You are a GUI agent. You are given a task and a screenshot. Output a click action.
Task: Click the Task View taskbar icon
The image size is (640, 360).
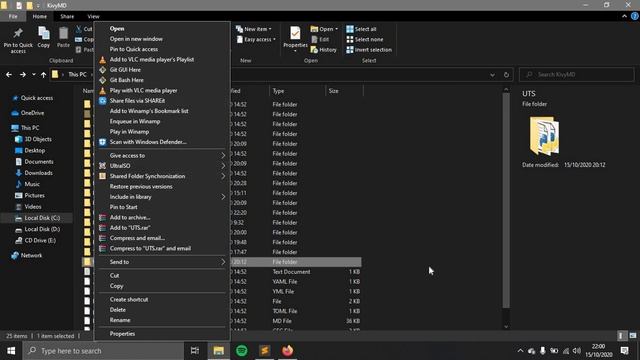click(195, 351)
